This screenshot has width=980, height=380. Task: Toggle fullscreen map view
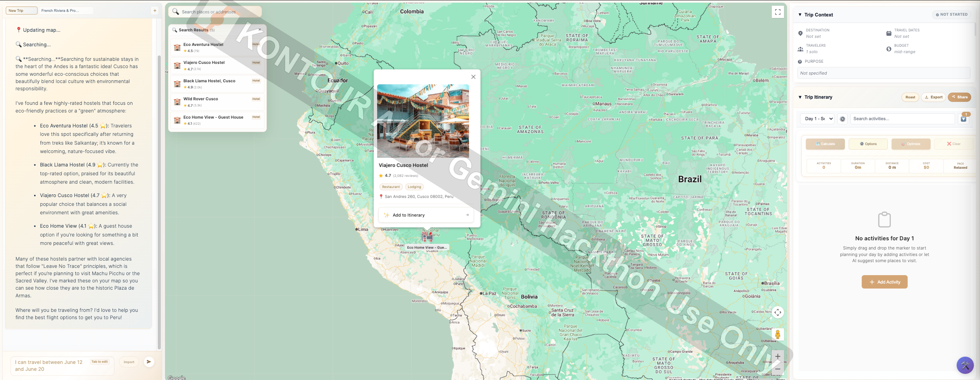pyautogui.click(x=777, y=12)
